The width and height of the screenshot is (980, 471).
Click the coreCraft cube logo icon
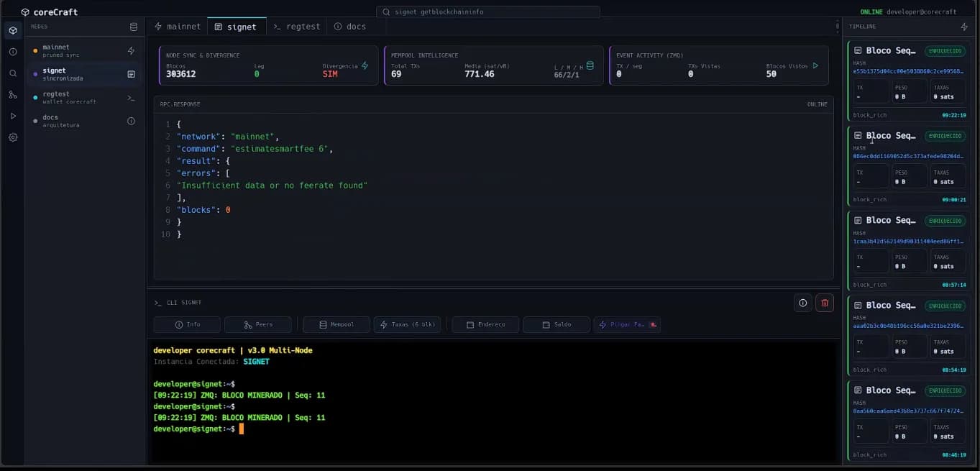click(25, 12)
